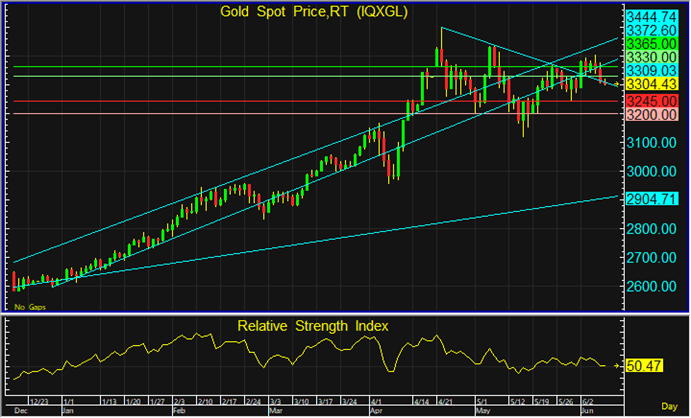Screen dimensions: 691x418
Task: Select the pink 3200.00 price level label
Action: [653, 115]
